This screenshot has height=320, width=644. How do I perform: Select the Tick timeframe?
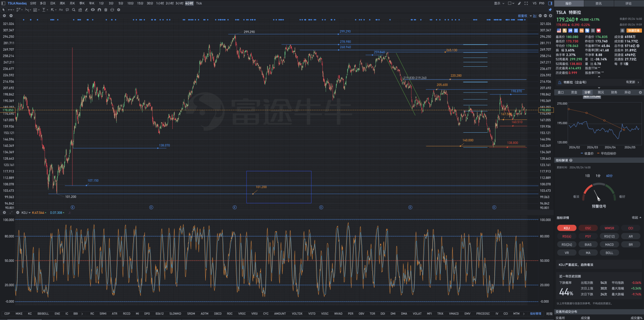click(199, 3)
